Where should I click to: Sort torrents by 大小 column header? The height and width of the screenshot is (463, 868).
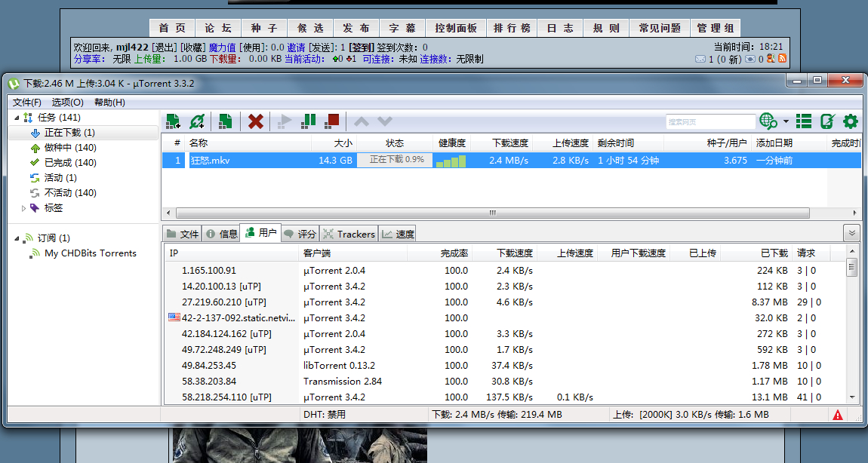(334, 143)
